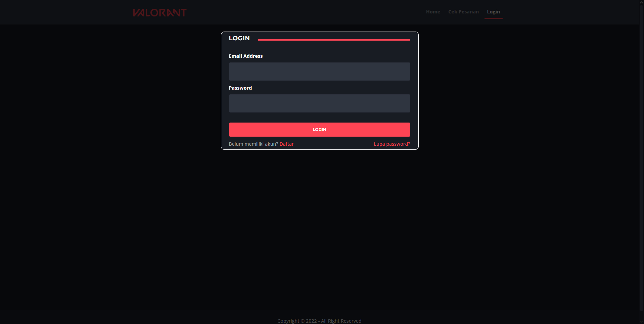Click the Valorant logo in the header

pos(159,12)
